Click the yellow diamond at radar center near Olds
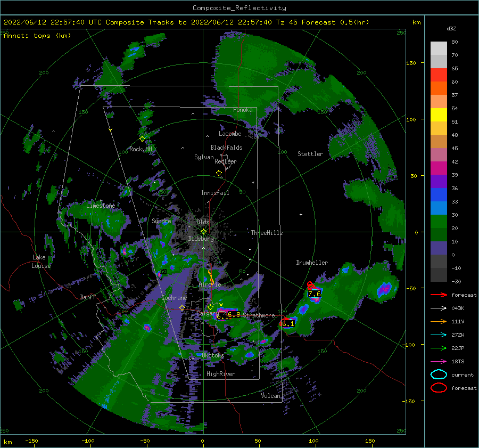The image size is (479, 448). point(203,232)
